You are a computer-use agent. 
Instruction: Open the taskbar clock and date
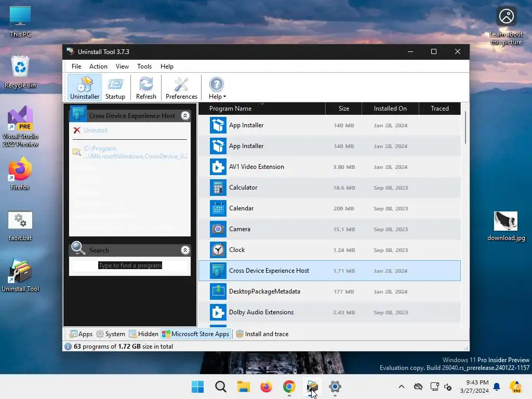pos(474,387)
